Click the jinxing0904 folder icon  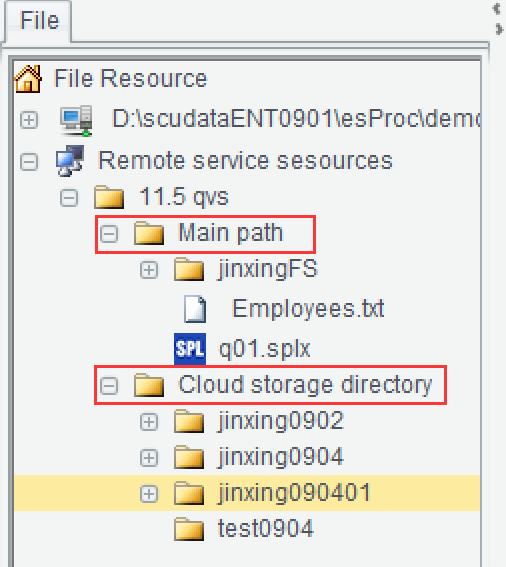point(189,457)
